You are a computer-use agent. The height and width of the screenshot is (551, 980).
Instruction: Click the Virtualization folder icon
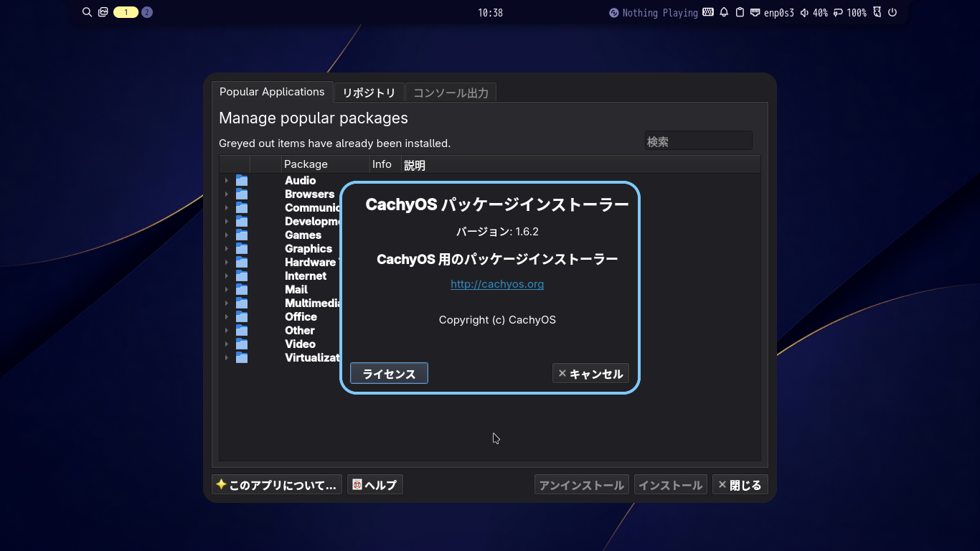[242, 358]
